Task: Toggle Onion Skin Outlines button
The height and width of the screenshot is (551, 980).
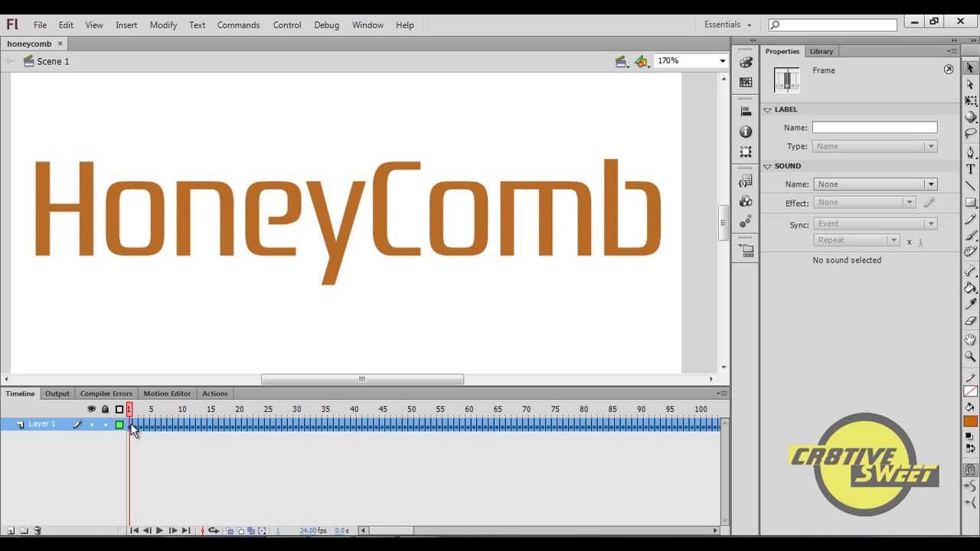Action: click(x=240, y=530)
